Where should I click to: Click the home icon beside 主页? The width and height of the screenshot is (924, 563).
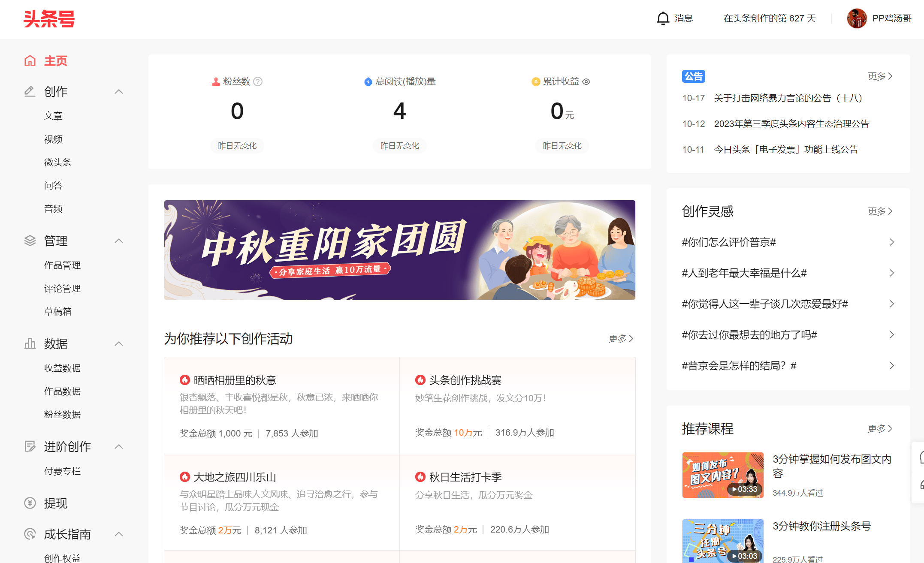click(30, 60)
